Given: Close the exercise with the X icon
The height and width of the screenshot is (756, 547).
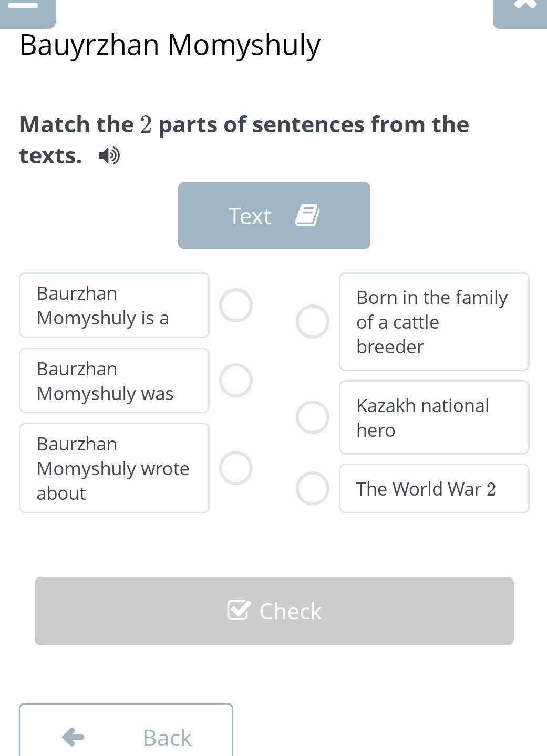Looking at the screenshot, I should [x=524, y=4].
